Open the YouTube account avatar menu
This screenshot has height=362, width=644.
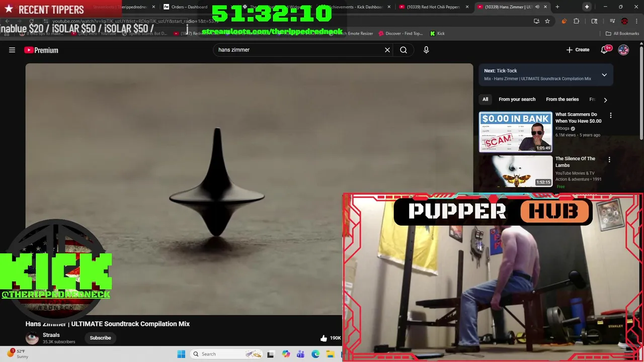623,50
